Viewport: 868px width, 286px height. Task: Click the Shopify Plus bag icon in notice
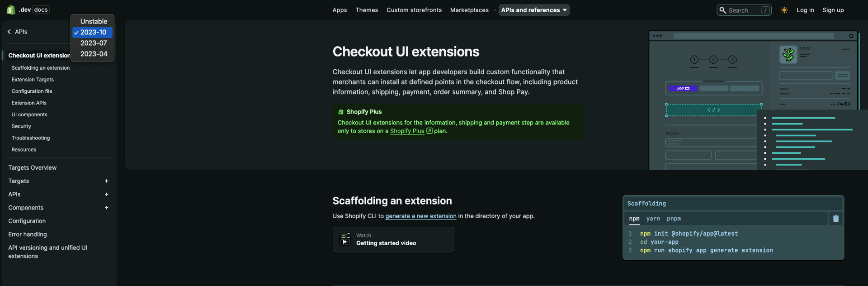point(341,112)
